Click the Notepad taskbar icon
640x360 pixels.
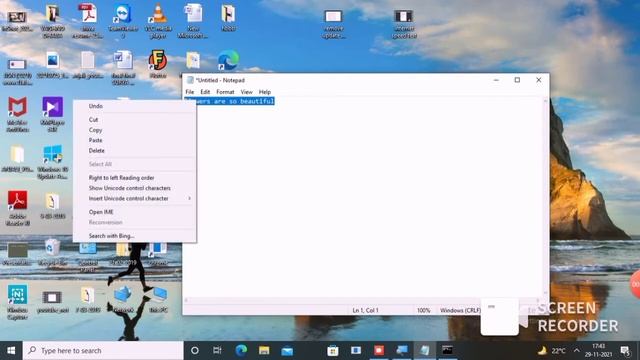424,350
